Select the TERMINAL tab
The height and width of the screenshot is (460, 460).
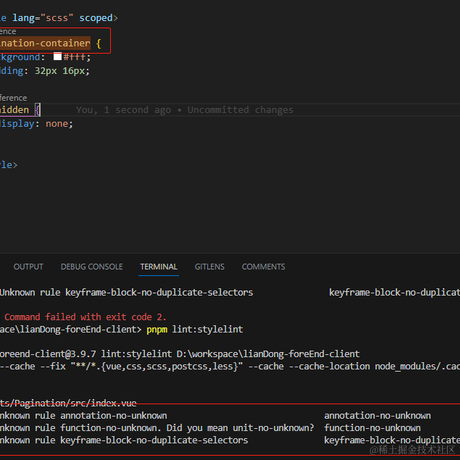159,267
